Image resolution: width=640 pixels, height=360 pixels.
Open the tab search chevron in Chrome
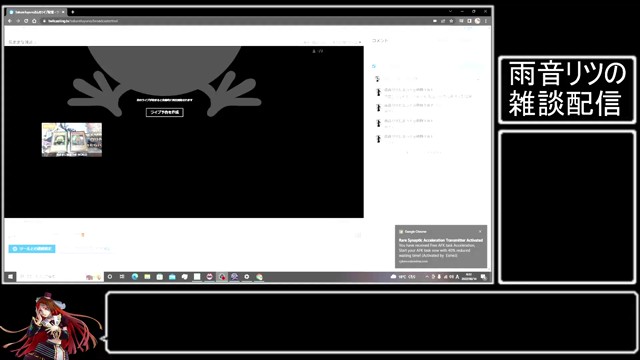(x=450, y=11)
